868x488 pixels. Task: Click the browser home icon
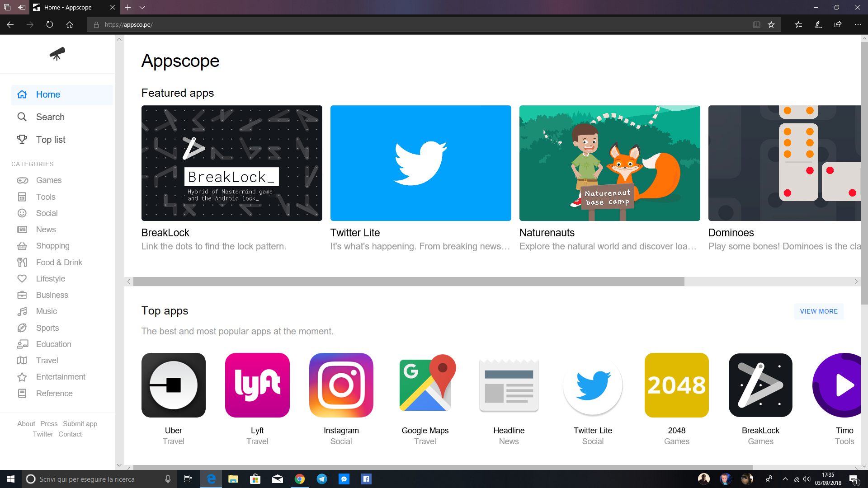70,24
